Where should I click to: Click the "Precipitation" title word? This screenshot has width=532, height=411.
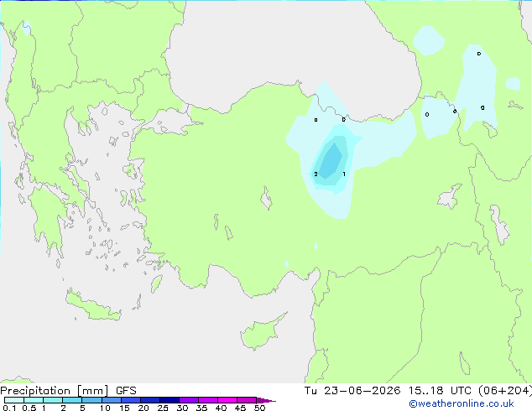point(35,391)
